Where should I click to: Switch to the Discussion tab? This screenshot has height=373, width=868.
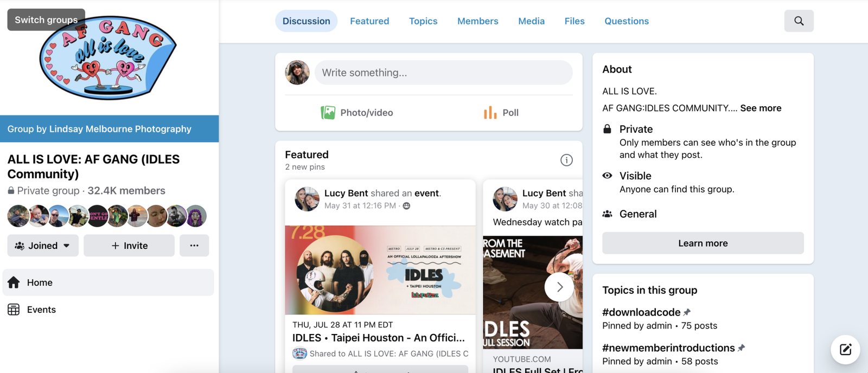[x=306, y=21]
